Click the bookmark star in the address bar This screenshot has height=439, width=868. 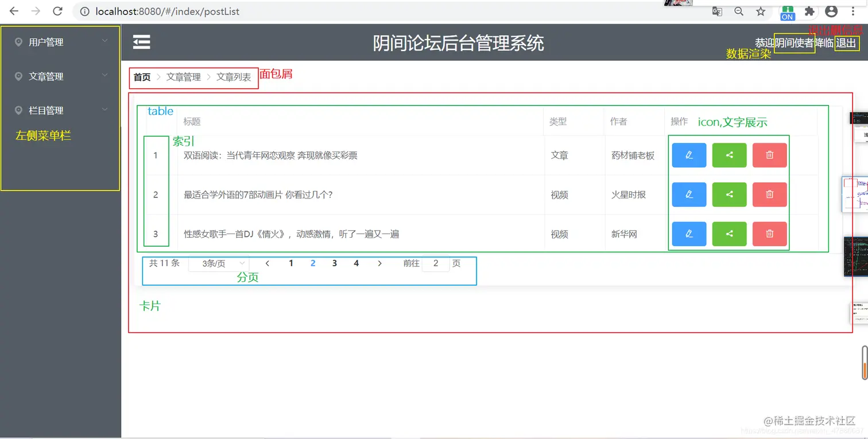pos(759,11)
